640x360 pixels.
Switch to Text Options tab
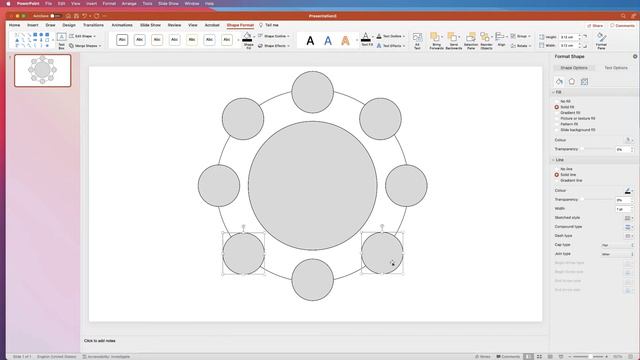616,68
